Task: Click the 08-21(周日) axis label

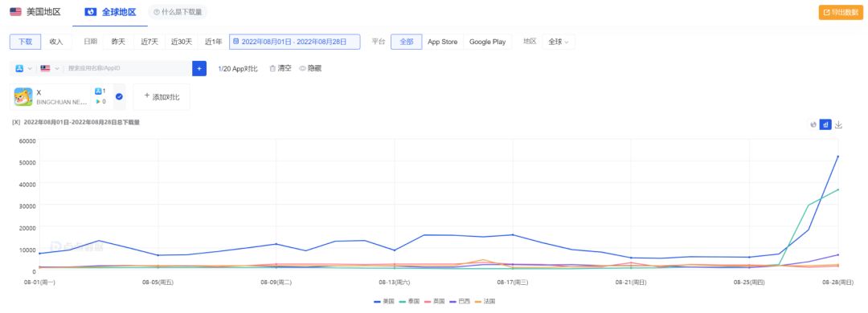Action: point(631,282)
